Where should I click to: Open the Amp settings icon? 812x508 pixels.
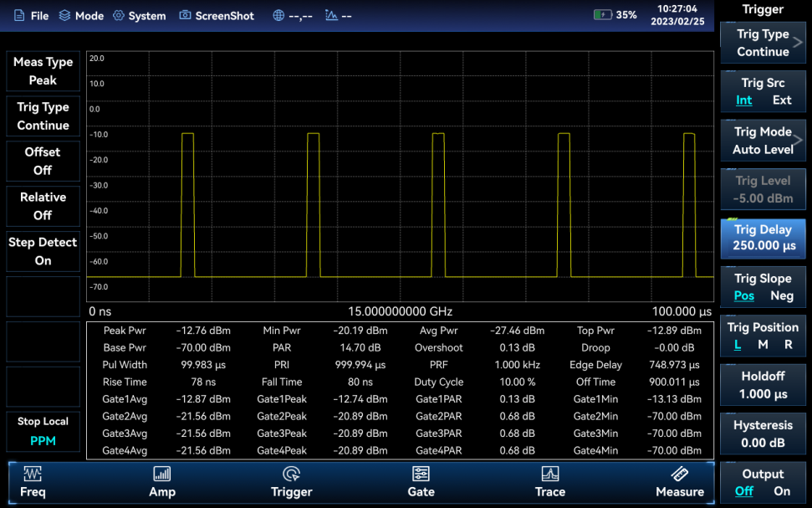[162, 475]
